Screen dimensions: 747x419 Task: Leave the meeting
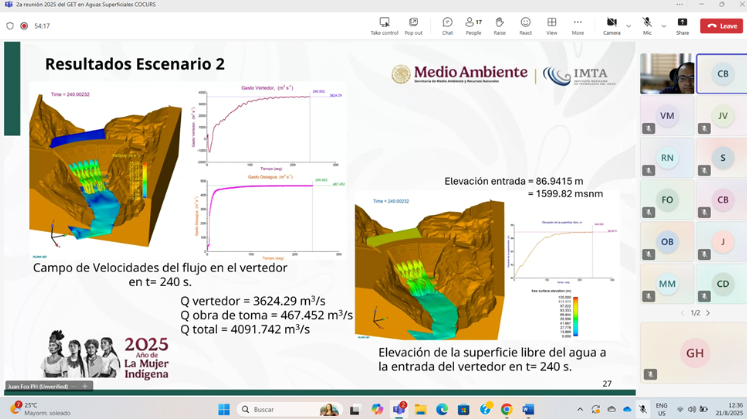[721, 26]
